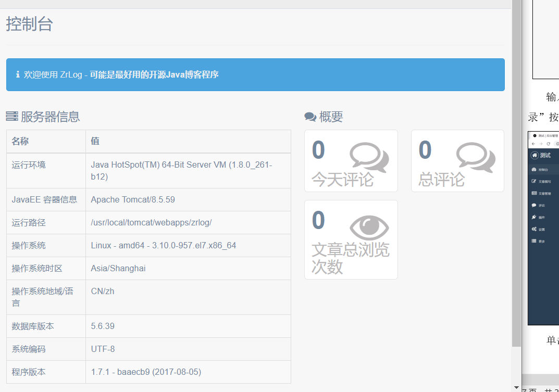This screenshot has width=559, height=392.
Task: Select the 系统编码 row label
Action: [x=29, y=349]
